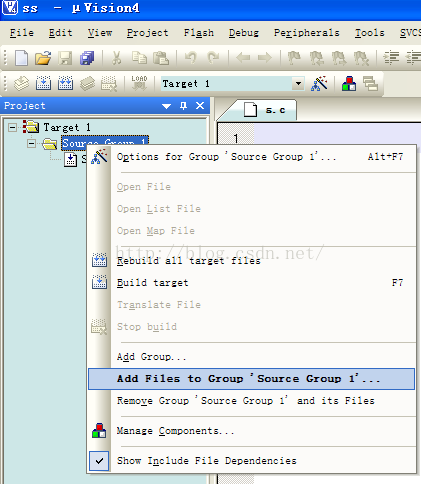The width and height of the screenshot is (421, 484).
Task: Click Manage Components colored blocks toolbar icon
Action: click(349, 83)
